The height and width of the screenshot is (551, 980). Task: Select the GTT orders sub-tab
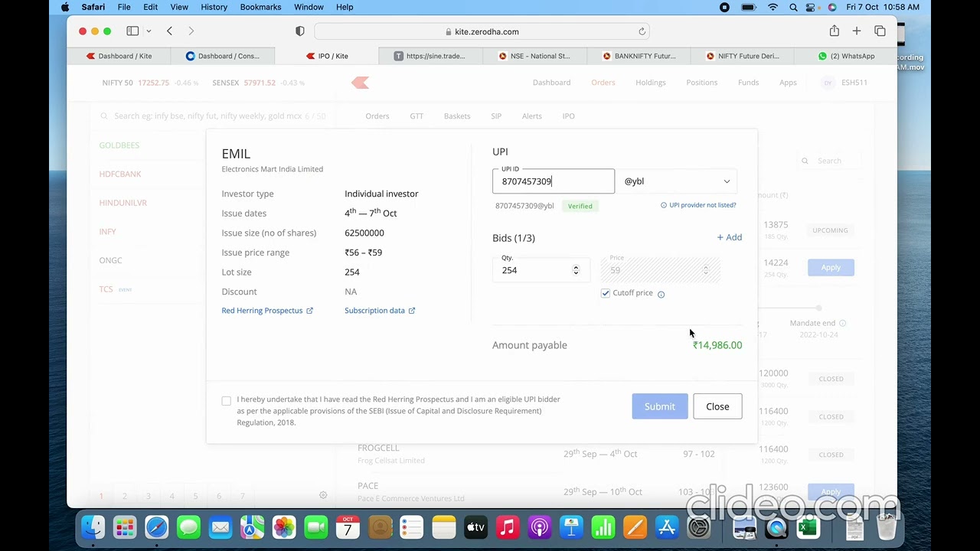coord(416,116)
